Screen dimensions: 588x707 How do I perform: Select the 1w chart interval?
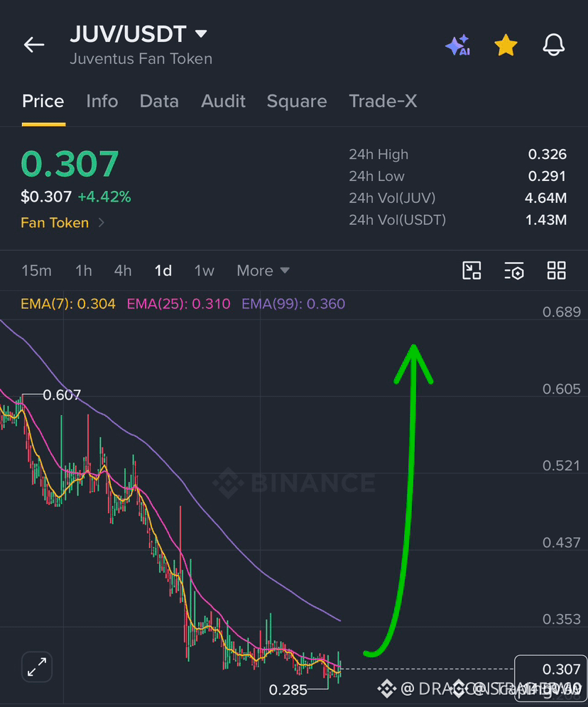205,270
